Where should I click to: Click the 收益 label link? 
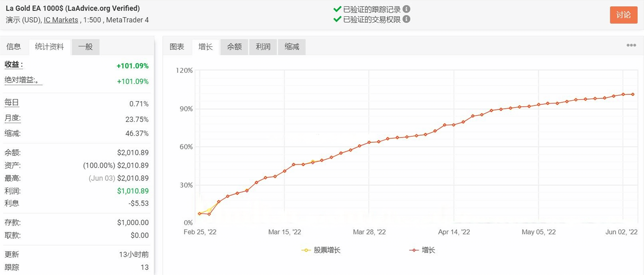[x=14, y=65]
